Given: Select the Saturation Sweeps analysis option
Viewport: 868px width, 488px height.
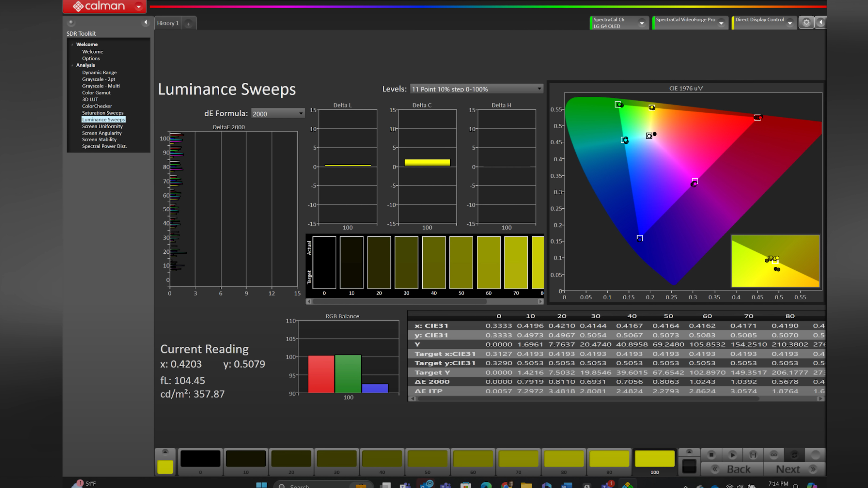Looking at the screenshot, I should click(103, 113).
